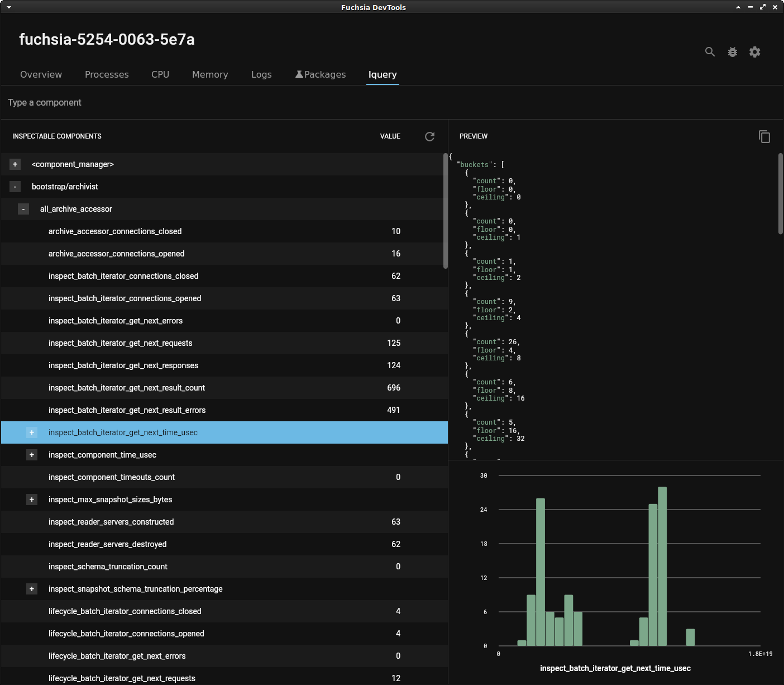Image resolution: width=784 pixels, height=685 pixels.
Task: Click the flask icon on Packages tab
Action: point(299,74)
